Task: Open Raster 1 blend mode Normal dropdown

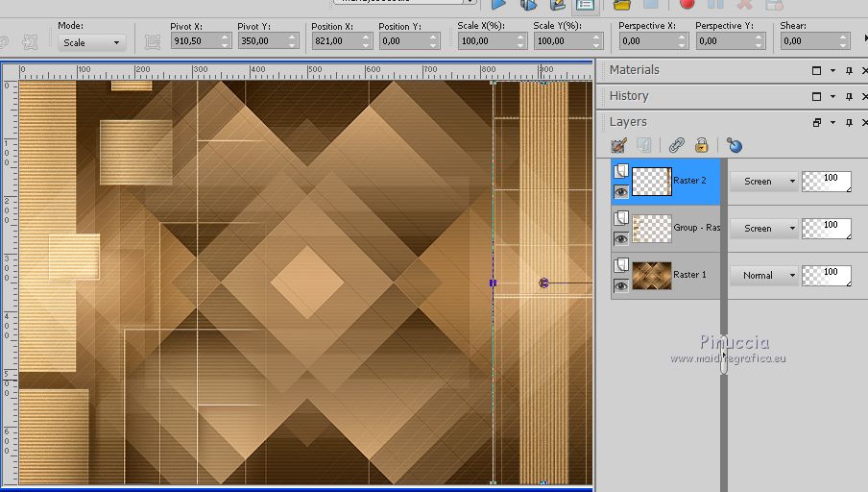Action: pyautogui.click(x=764, y=275)
